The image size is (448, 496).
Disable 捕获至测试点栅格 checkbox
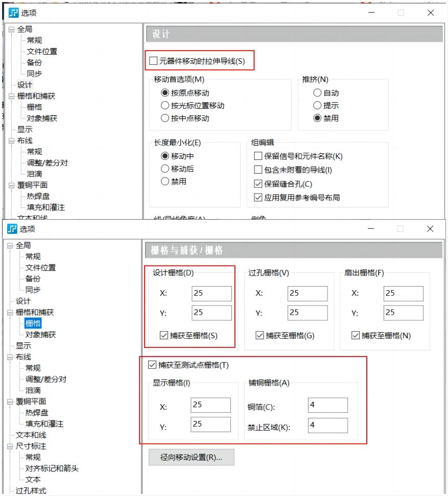[152, 365]
